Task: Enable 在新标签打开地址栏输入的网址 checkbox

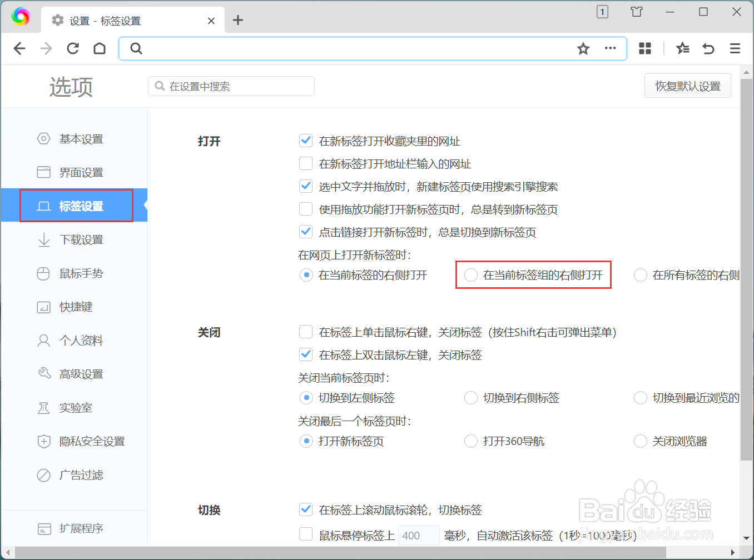Action: tap(306, 163)
